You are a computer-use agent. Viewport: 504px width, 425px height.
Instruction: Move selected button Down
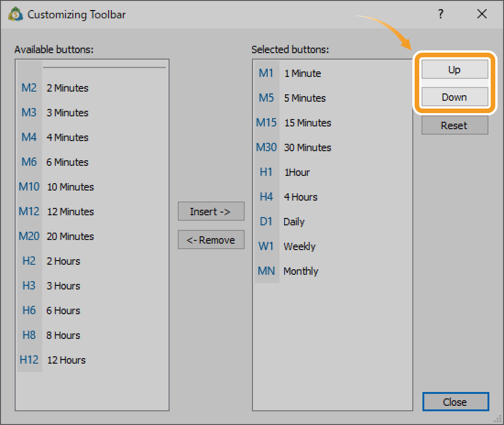point(455,97)
